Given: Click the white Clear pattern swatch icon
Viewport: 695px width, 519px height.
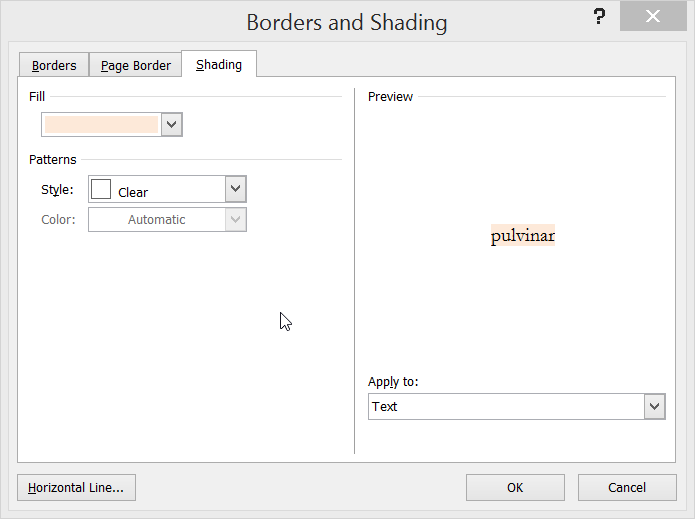Looking at the screenshot, I should [101, 189].
